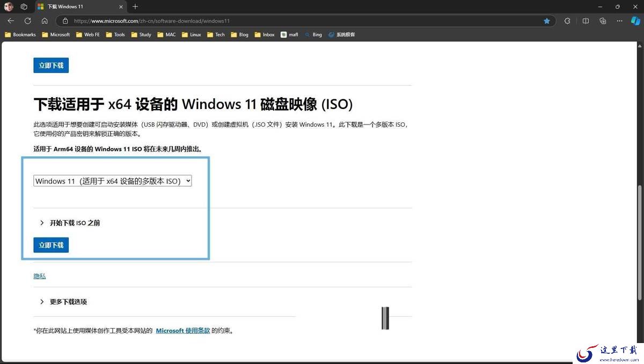Launch the Copilot sidebar
The height and width of the screenshot is (364, 644).
(635, 21)
